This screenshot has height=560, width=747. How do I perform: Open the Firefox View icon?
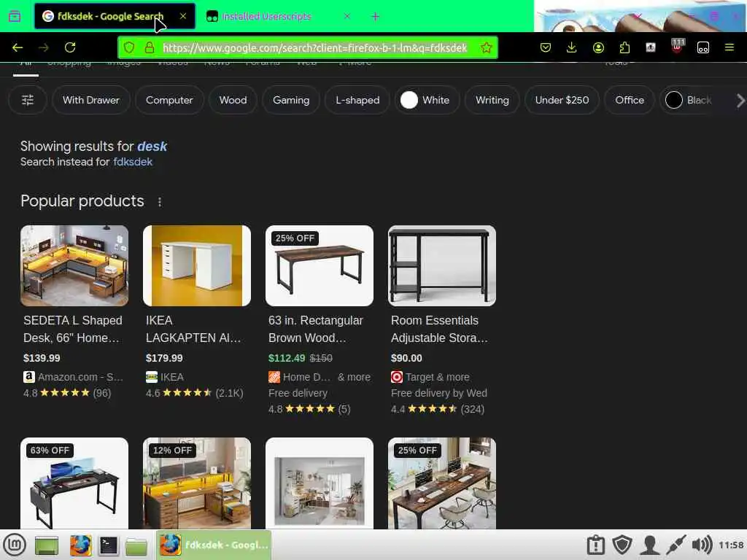(15, 17)
